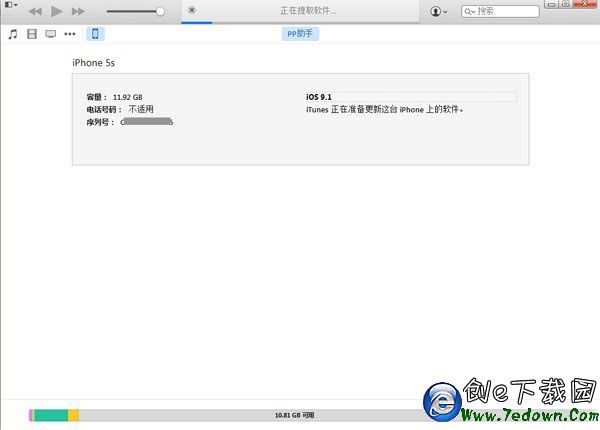Cancel the software extraction with X
The height and width of the screenshot is (430, 600).
pos(192,10)
